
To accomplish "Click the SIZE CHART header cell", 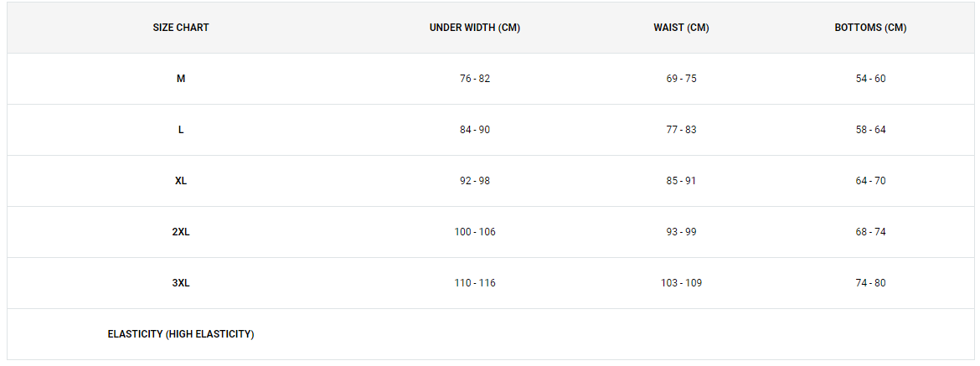I will pos(181,28).
